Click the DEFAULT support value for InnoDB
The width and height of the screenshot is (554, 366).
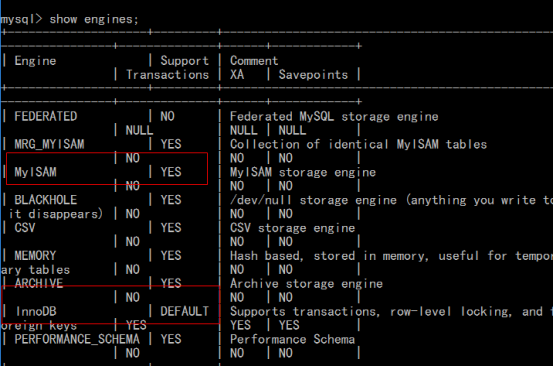coord(185,311)
